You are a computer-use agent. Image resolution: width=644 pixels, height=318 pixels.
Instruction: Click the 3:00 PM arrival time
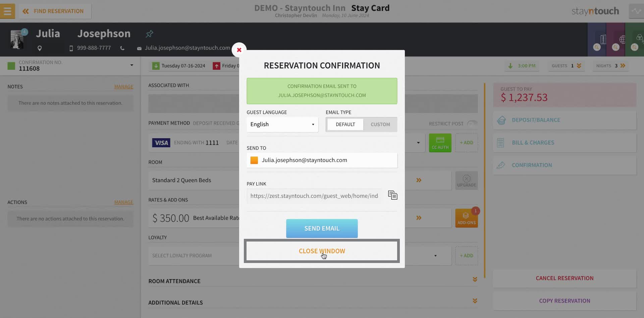click(522, 66)
